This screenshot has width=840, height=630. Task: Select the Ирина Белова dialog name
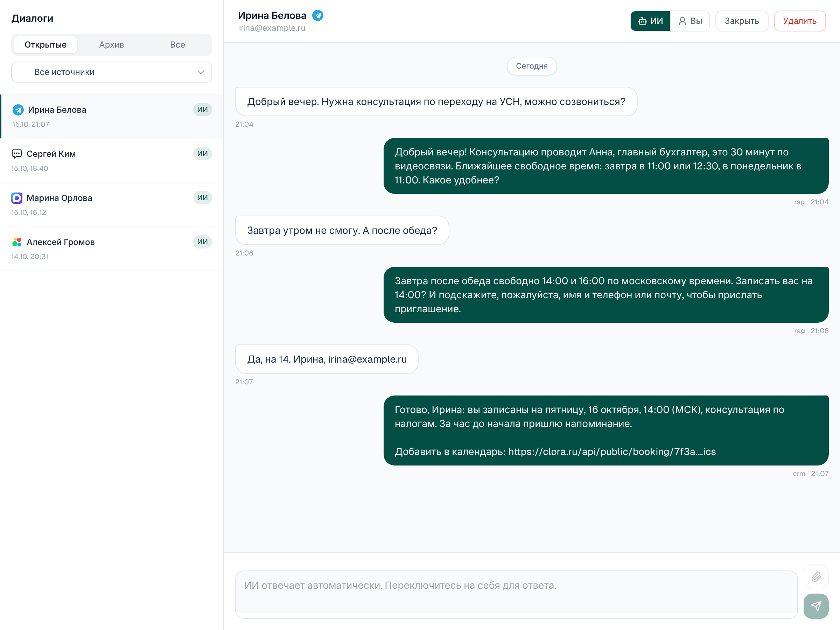click(57, 110)
